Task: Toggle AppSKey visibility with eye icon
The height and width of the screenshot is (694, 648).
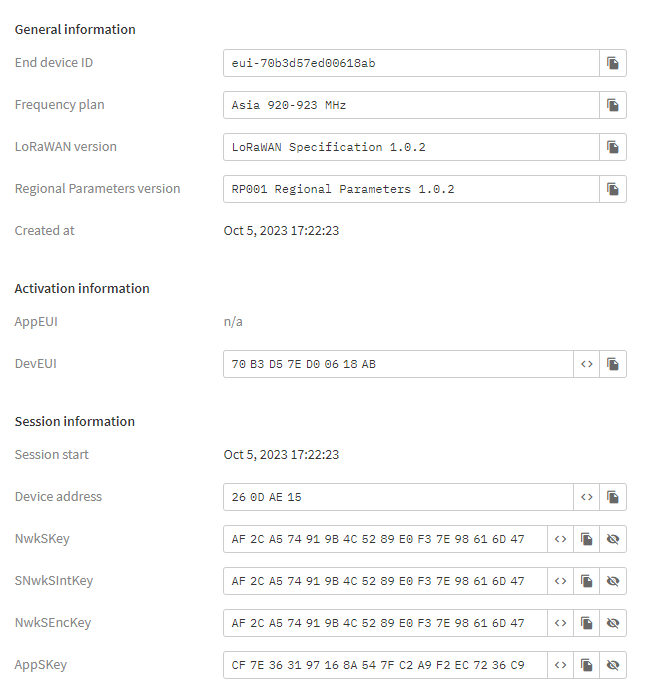Action: [x=613, y=665]
